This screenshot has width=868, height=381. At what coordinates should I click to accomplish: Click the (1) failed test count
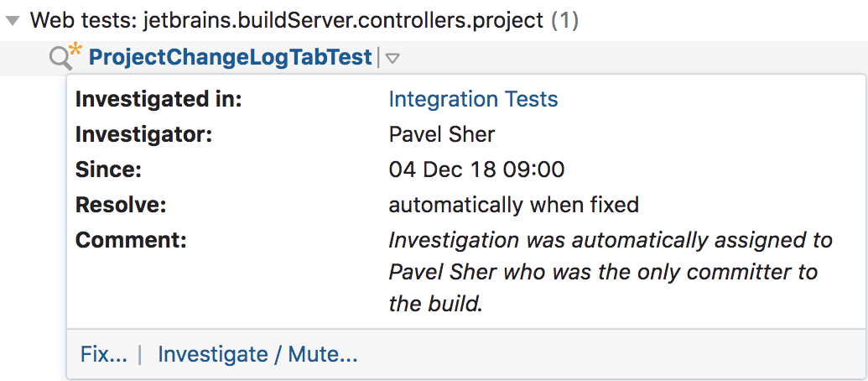pos(564,20)
